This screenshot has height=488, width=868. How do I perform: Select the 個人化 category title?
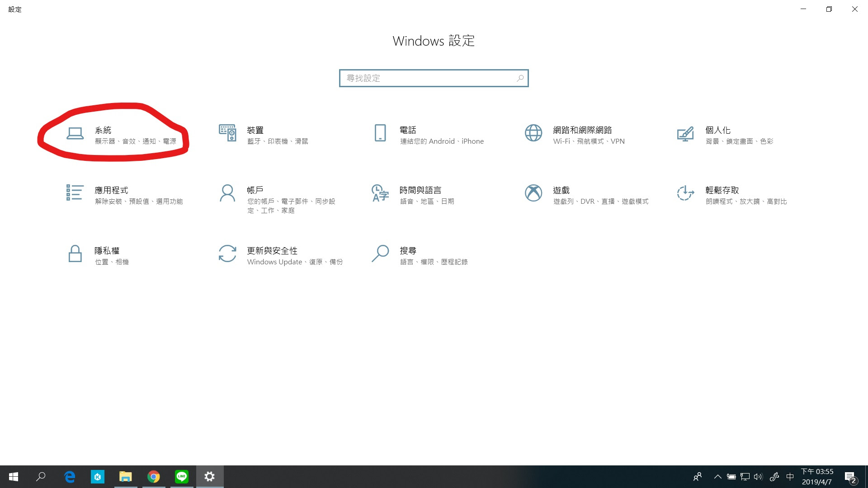pos(718,130)
